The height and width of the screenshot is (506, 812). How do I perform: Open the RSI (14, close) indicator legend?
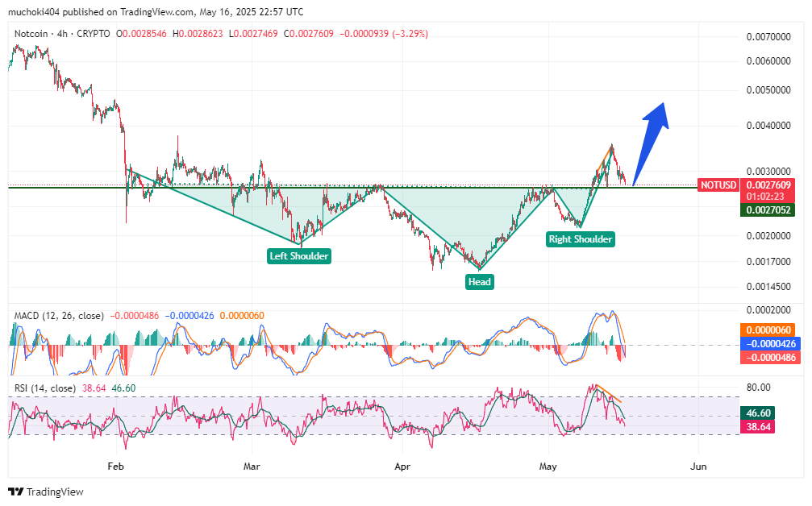(45, 388)
